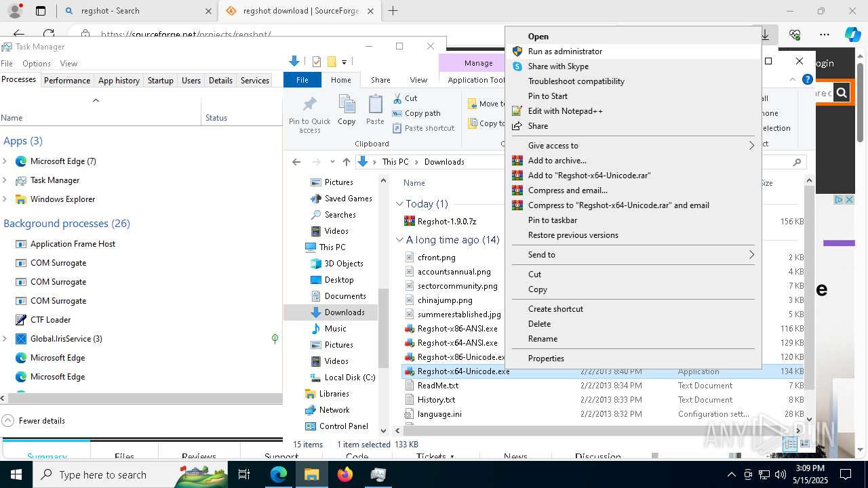The image size is (868, 488).
Task: Refresh the Edge page
Action: click(49, 34)
